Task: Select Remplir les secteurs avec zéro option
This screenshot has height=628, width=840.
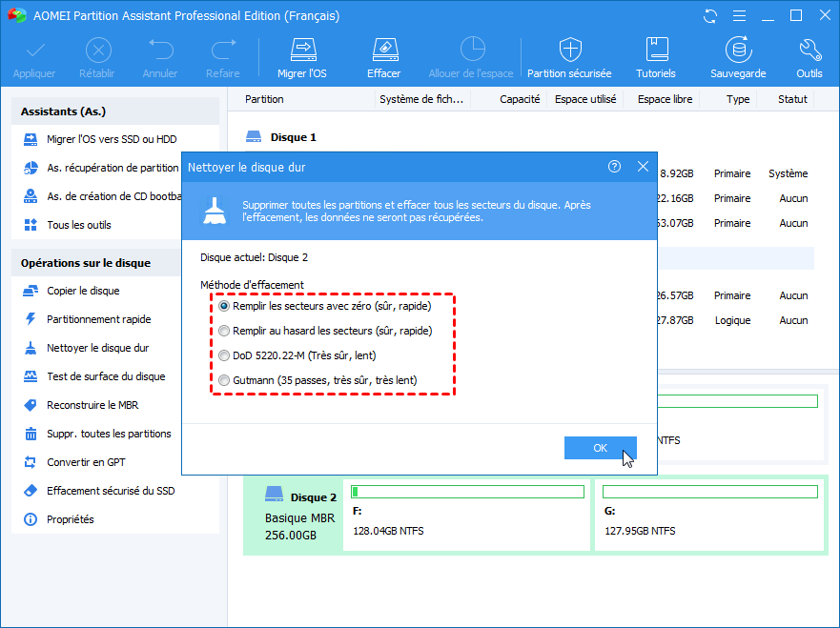Action: tap(324, 306)
